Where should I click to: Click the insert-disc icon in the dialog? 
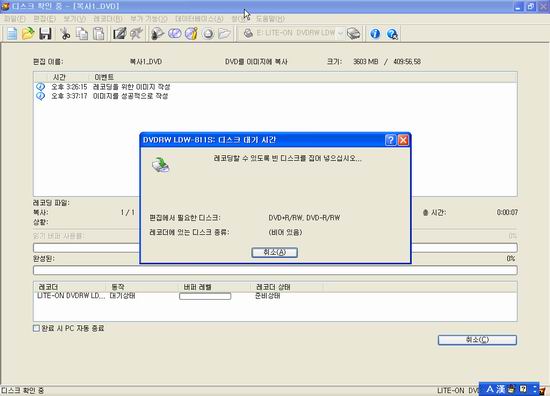[x=161, y=165]
